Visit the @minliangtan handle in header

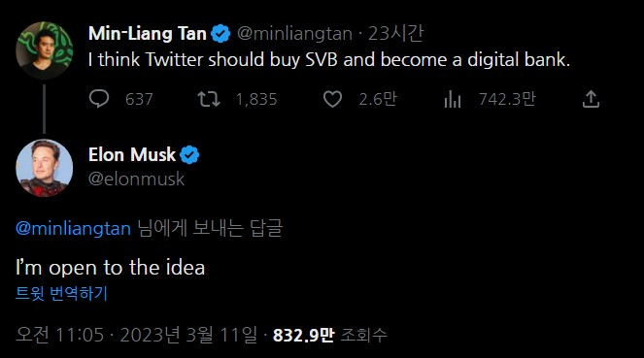pyautogui.click(x=294, y=34)
